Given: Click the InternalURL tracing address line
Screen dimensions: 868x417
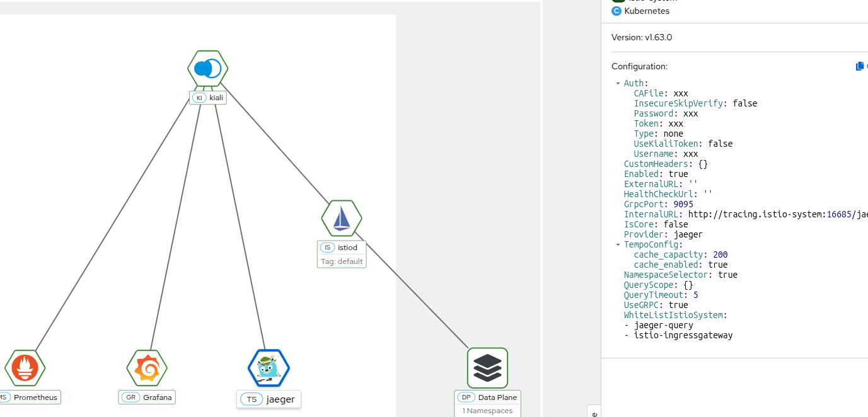Looking at the screenshot, I should pyautogui.click(x=746, y=214).
